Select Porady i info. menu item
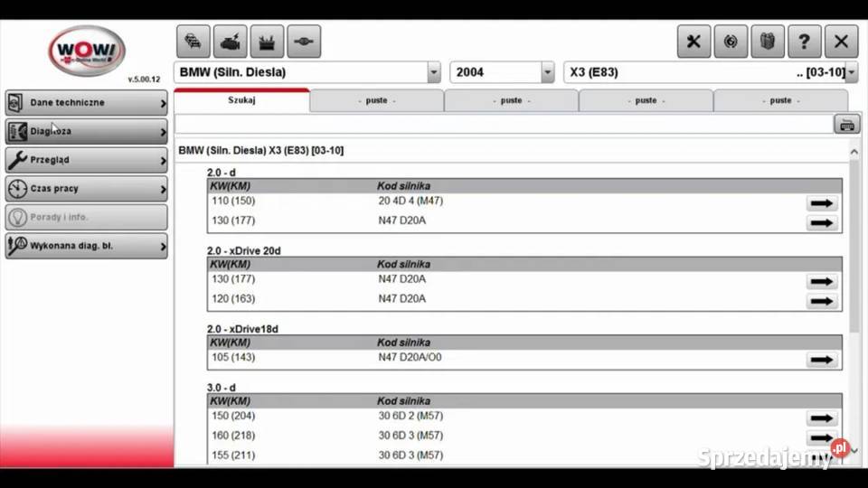Image resolution: width=868 pixels, height=488 pixels. 87,218
